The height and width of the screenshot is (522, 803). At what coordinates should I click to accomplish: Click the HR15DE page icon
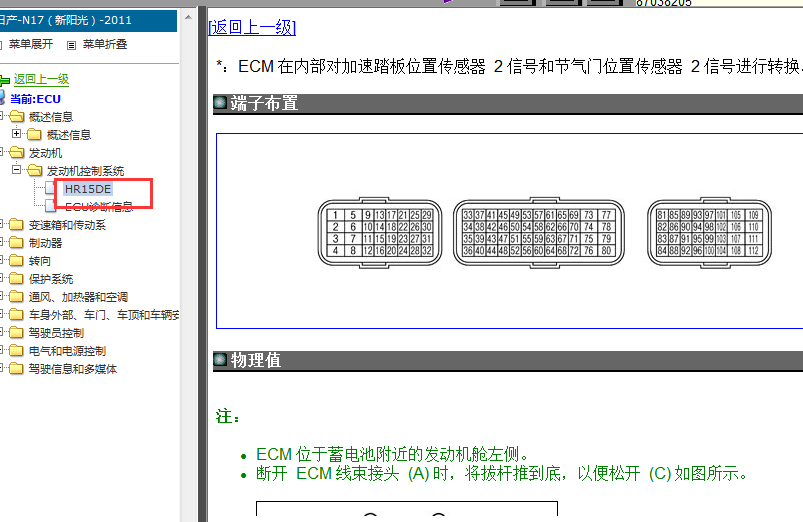tap(50, 188)
